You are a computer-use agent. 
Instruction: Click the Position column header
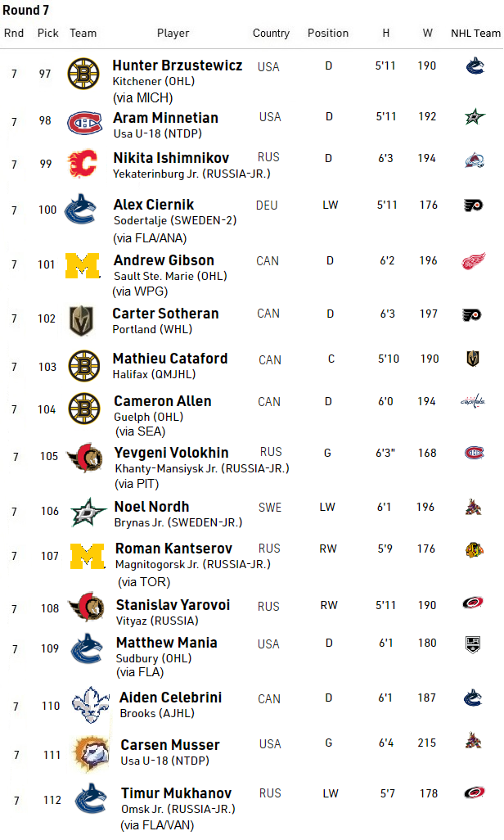(x=328, y=34)
